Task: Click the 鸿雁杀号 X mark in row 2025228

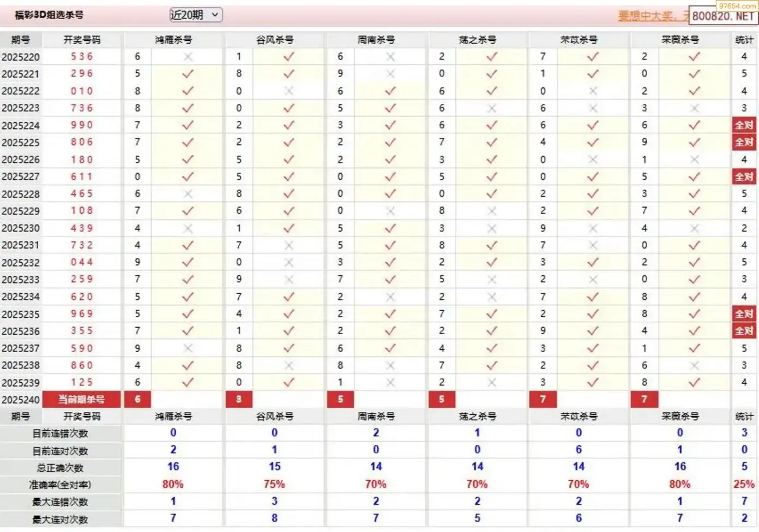Action: click(x=188, y=194)
